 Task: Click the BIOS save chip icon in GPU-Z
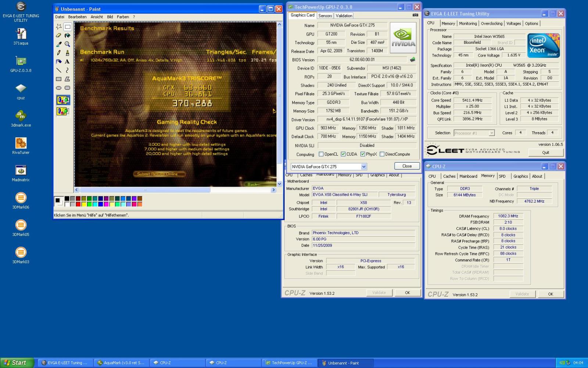413,59
